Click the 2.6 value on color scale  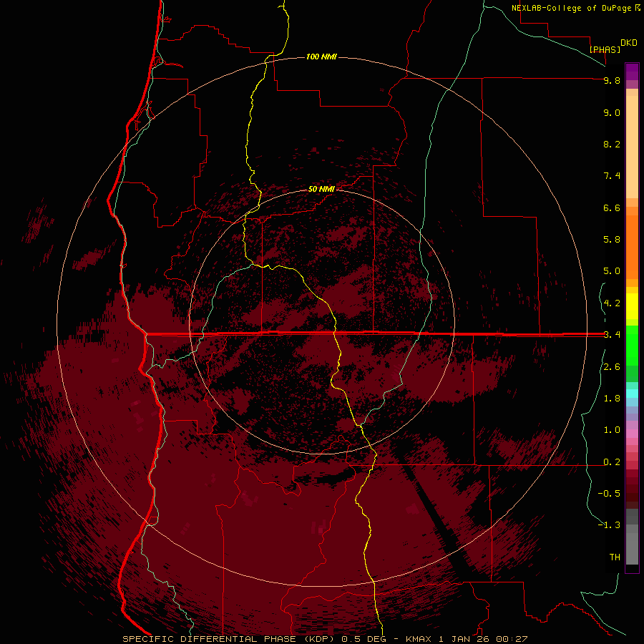[612, 367]
